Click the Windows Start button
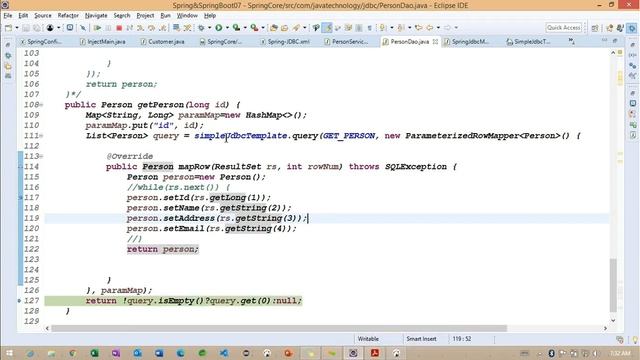This screenshot has height=360, width=640. [9, 353]
